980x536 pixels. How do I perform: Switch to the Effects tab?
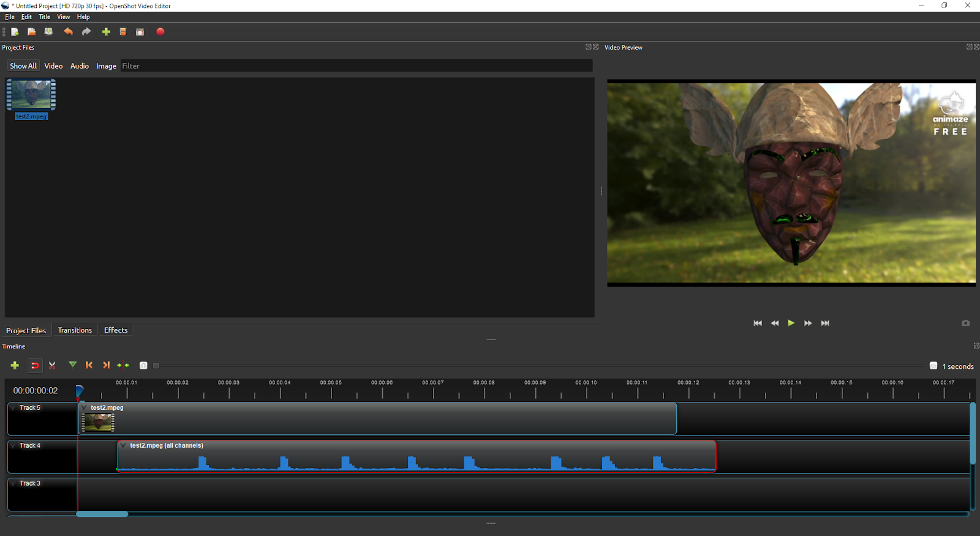pyautogui.click(x=116, y=330)
